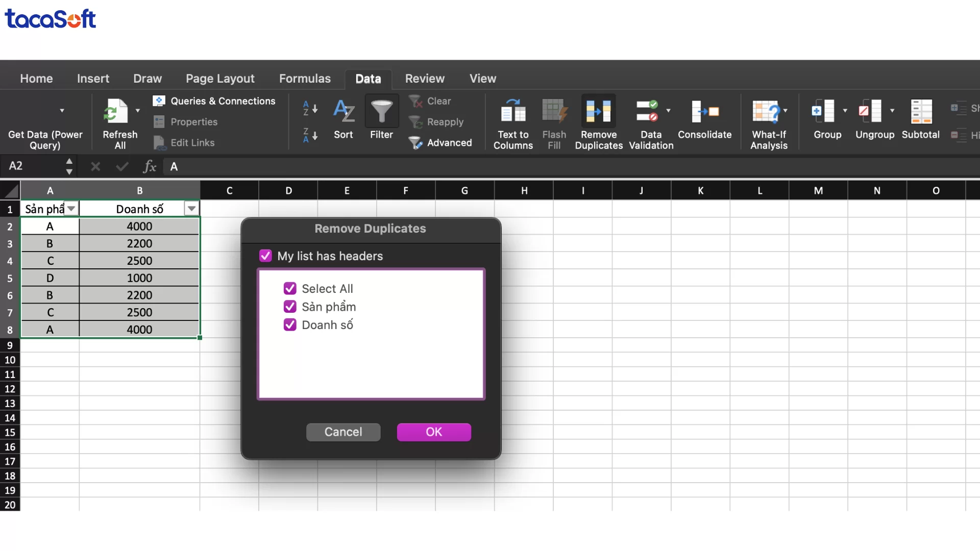Toggle the Select All checkbox
980x551 pixels.
click(290, 288)
